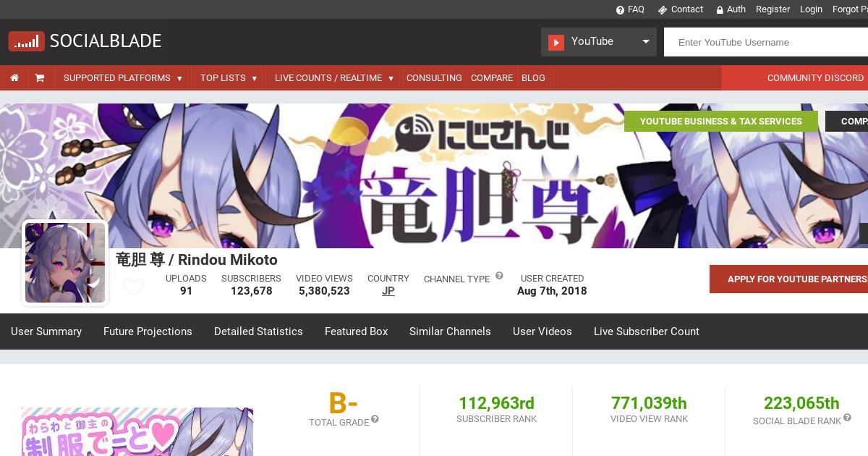This screenshot has width=868, height=456.
Task: Open the shopping cart icon
Action: click(40, 77)
